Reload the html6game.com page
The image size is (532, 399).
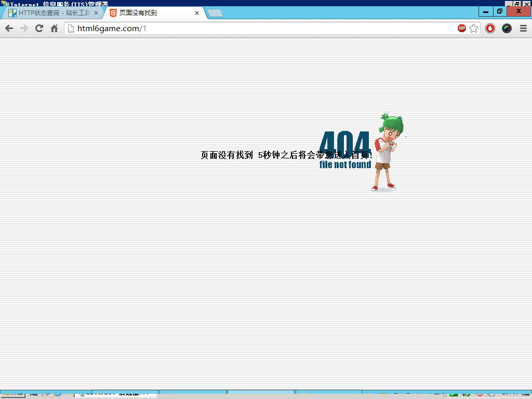[39, 29]
